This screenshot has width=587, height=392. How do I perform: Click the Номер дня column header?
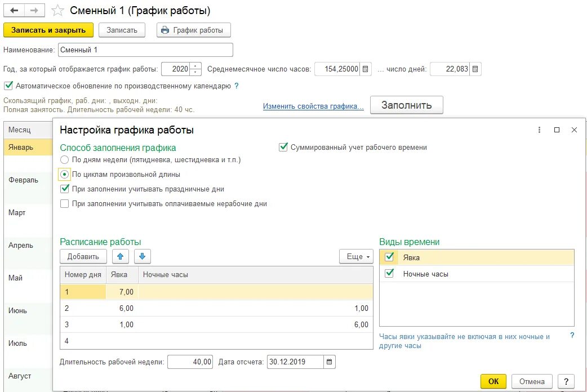pos(83,275)
